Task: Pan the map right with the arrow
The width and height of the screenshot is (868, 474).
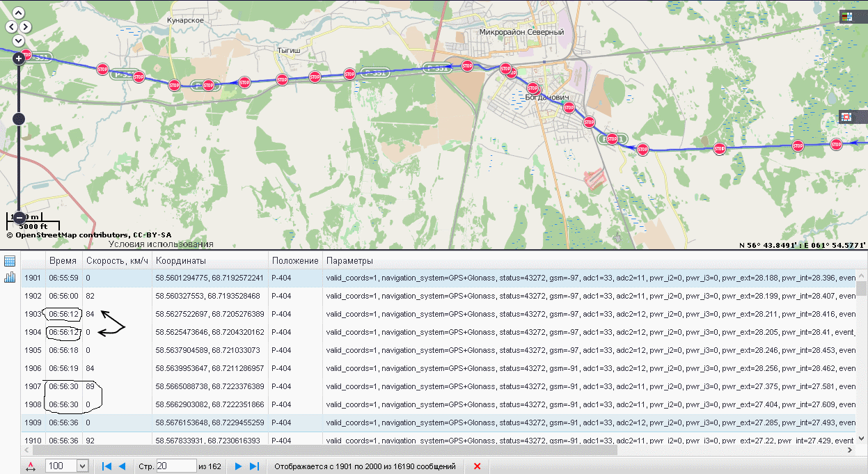Action: point(26,27)
